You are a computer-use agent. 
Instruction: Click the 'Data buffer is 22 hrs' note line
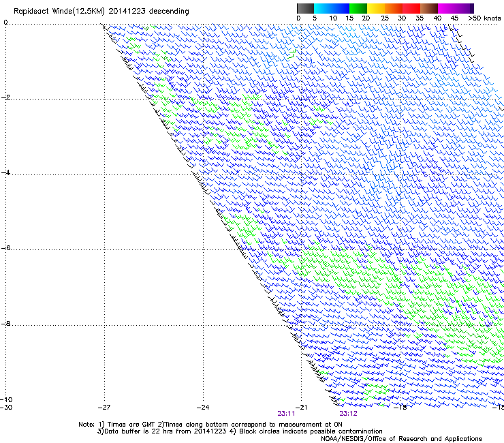pos(240,431)
